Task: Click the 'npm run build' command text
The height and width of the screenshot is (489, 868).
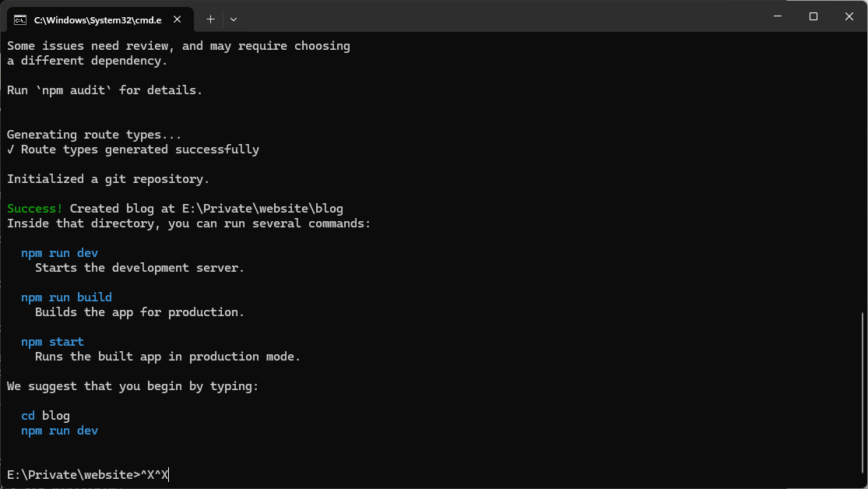Action: pos(66,297)
